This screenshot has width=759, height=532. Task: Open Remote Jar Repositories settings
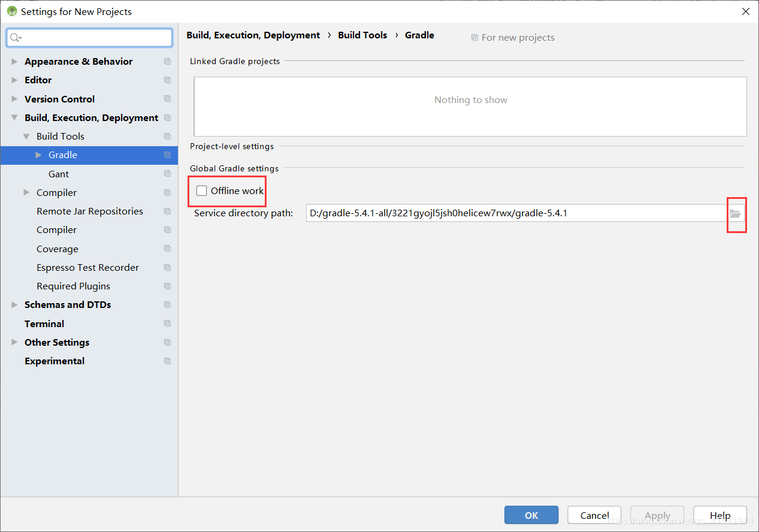click(90, 211)
